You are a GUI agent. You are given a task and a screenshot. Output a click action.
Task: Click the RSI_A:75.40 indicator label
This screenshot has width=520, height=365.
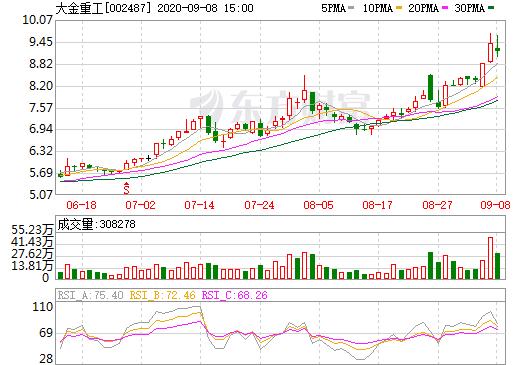(90, 295)
